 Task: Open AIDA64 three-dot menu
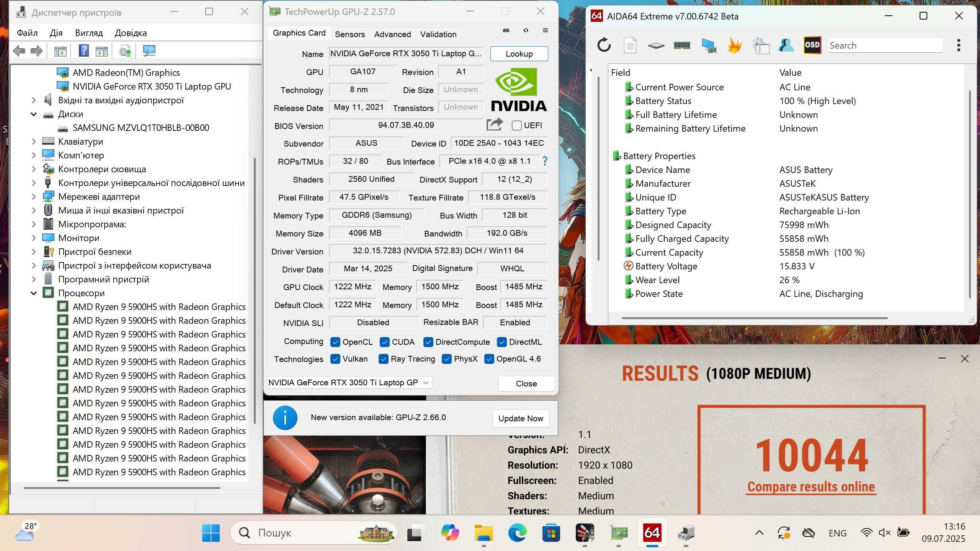pos(959,45)
